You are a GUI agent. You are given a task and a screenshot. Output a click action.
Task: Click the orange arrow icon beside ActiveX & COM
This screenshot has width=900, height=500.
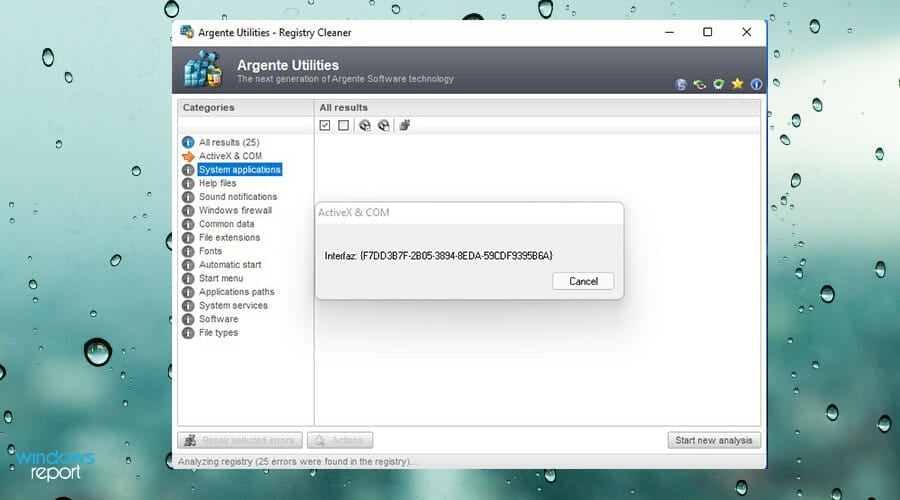click(x=188, y=156)
